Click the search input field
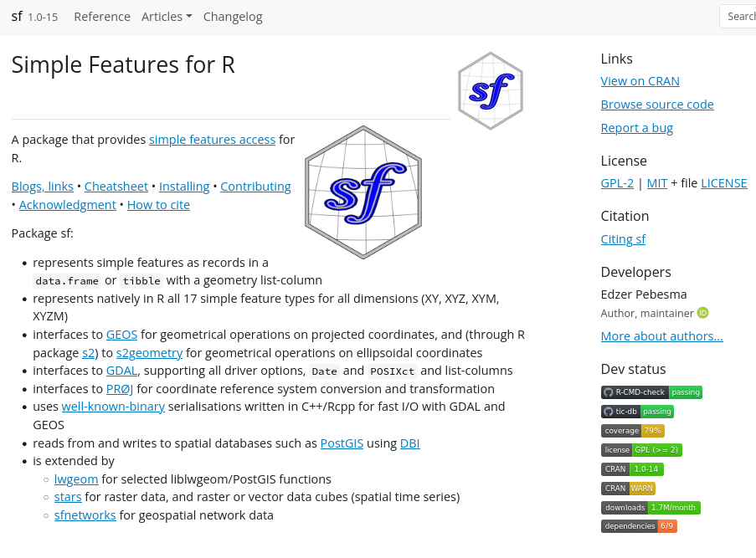Image resolution: width=756 pixels, height=558 pixels. pyautogui.click(x=738, y=17)
